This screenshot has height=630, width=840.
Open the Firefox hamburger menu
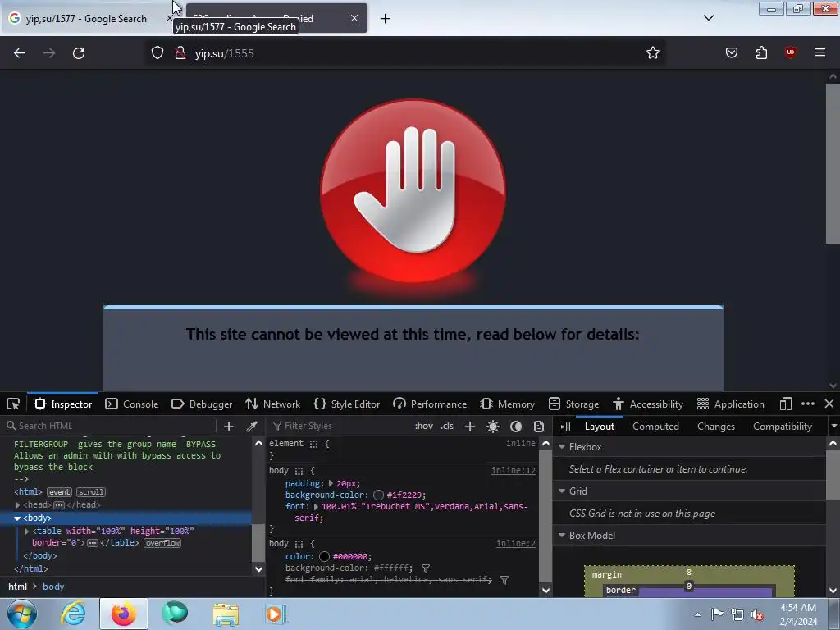tap(820, 53)
